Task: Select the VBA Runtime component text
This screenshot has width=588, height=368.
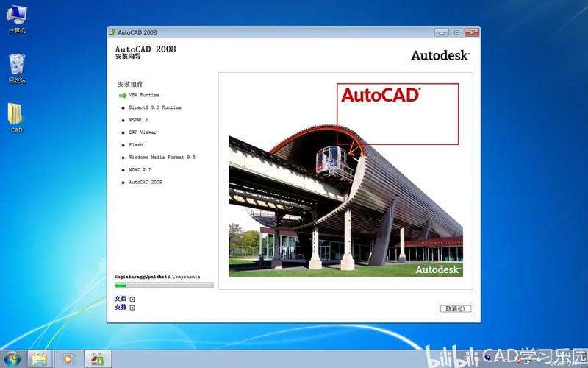Action: tap(144, 96)
